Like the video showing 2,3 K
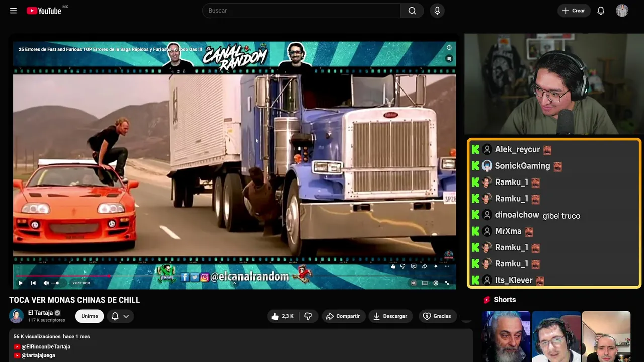The image size is (644, 362). (283, 316)
